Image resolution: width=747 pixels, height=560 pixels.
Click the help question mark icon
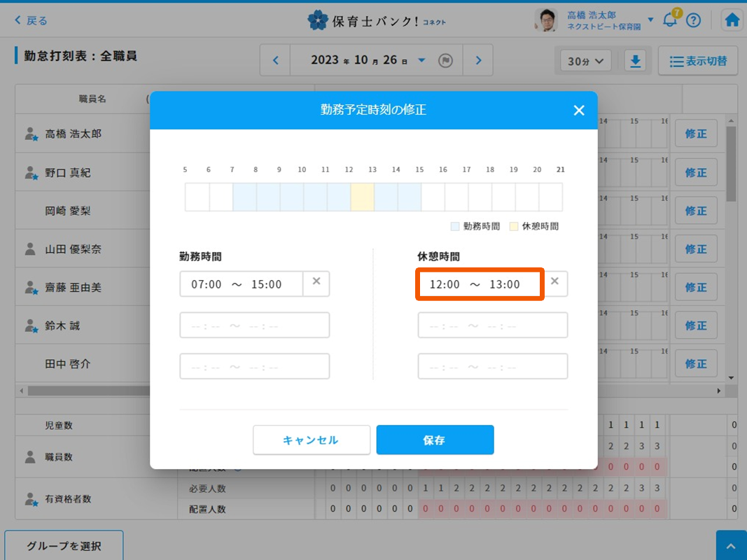(693, 20)
